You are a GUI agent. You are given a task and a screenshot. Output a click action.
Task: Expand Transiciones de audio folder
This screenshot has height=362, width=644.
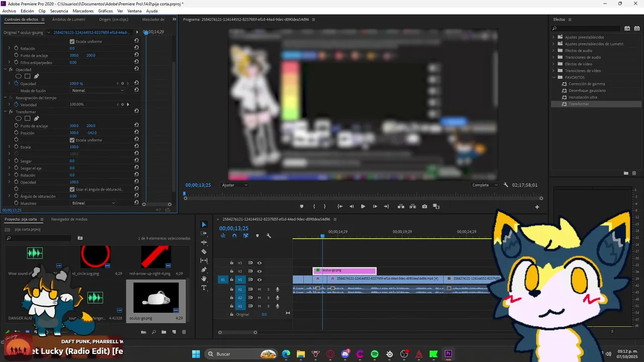tap(554, 57)
